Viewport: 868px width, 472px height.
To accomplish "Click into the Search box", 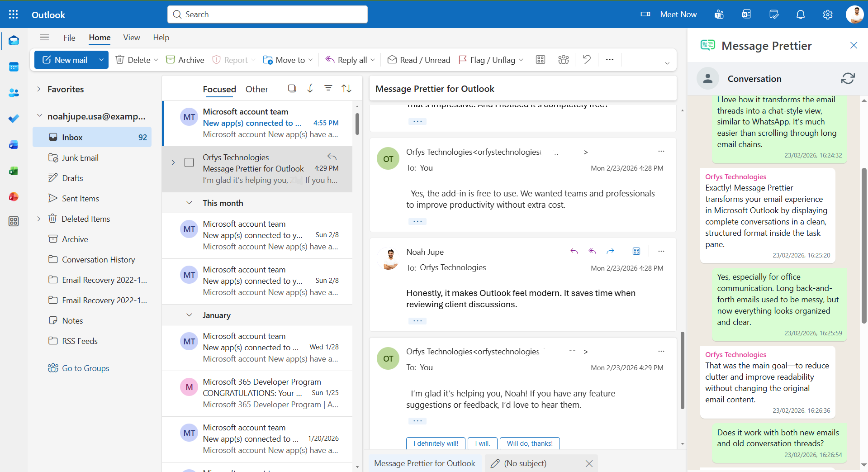I will coord(267,14).
